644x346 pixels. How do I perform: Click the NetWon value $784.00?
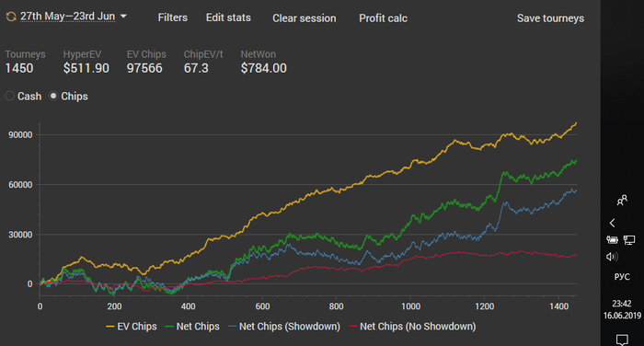264,68
